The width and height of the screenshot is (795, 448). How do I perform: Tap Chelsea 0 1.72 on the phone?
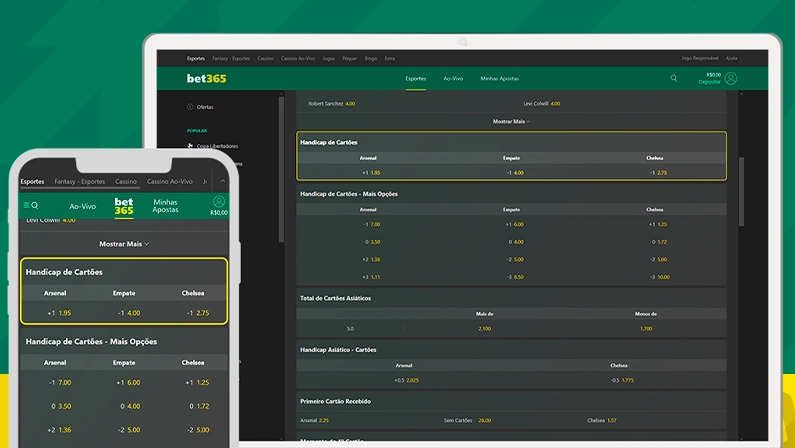[x=199, y=406]
